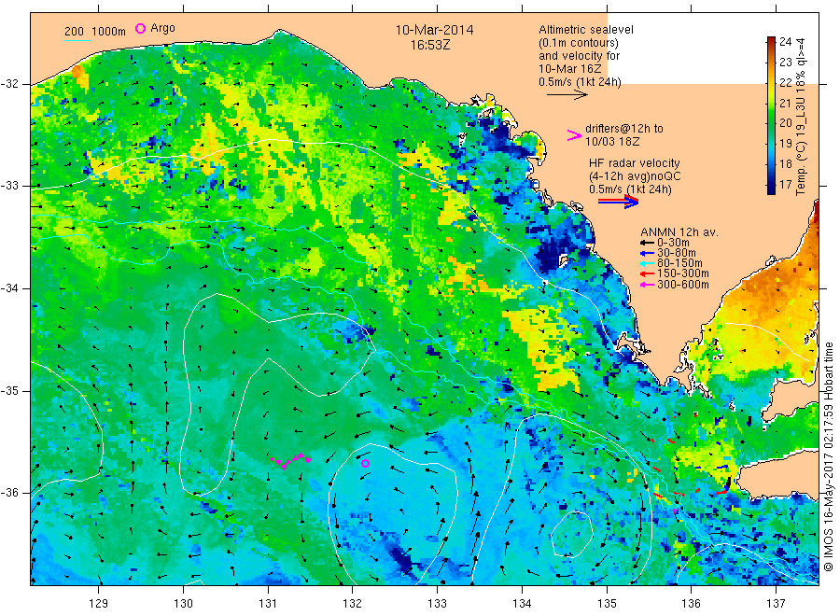Click the colorbar value 20
The width and height of the screenshot is (840, 616).
tap(785, 122)
